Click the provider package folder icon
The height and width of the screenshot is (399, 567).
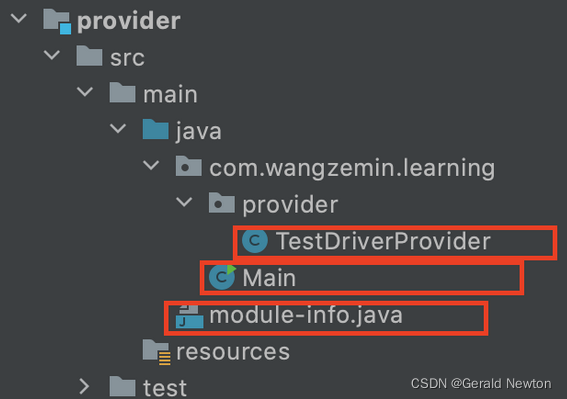(222, 203)
